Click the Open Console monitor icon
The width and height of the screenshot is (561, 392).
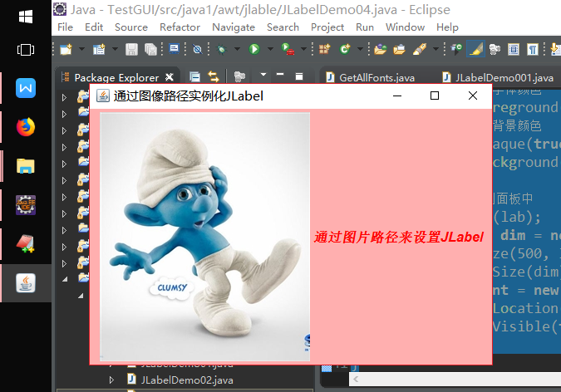tap(175, 49)
